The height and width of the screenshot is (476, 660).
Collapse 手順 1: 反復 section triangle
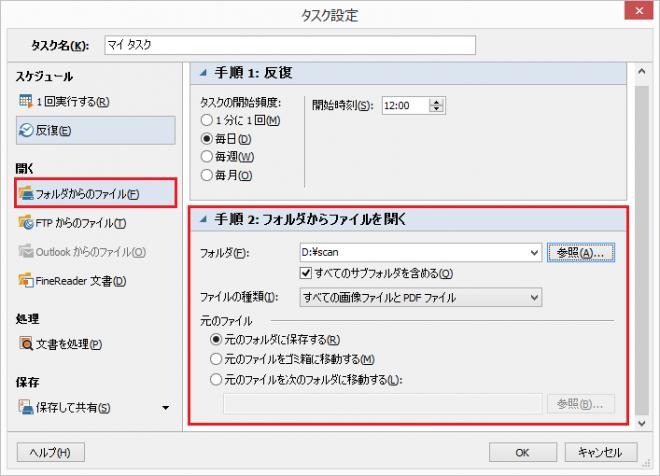coord(204,73)
